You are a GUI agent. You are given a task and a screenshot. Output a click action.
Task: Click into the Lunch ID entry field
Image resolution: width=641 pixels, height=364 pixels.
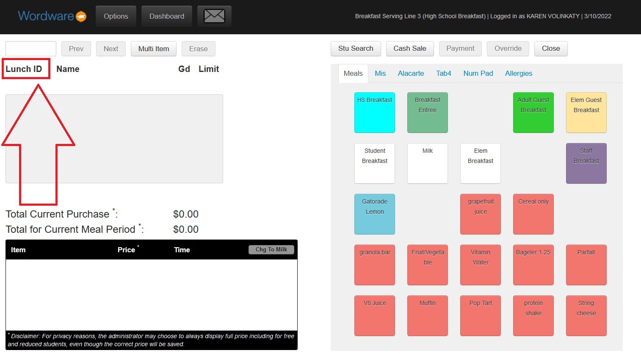coord(31,49)
